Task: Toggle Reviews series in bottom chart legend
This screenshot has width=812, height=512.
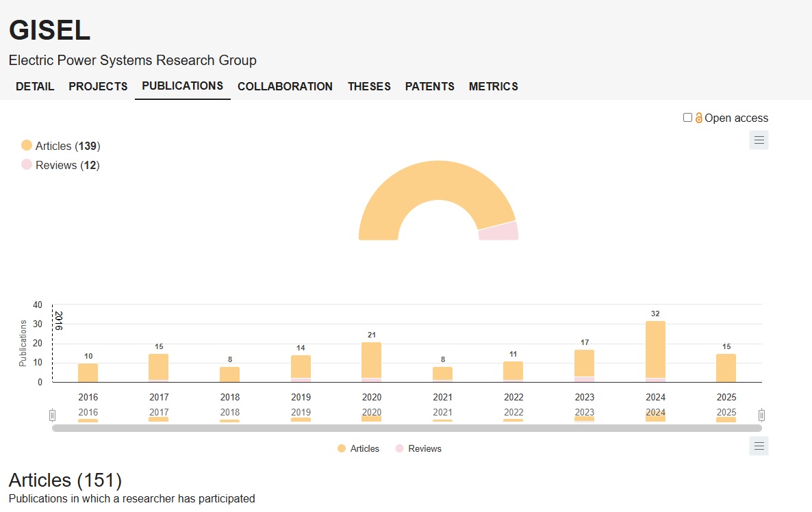Action: [418, 449]
